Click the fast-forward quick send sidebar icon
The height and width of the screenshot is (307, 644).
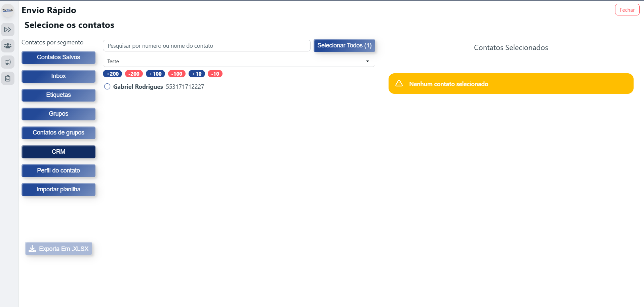click(x=8, y=30)
